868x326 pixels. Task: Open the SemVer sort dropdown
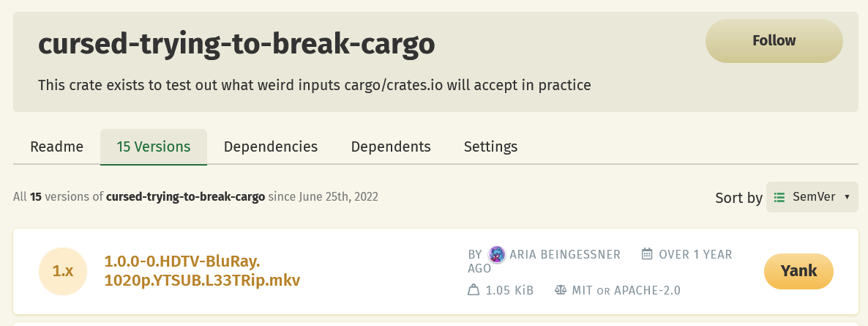pos(812,197)
